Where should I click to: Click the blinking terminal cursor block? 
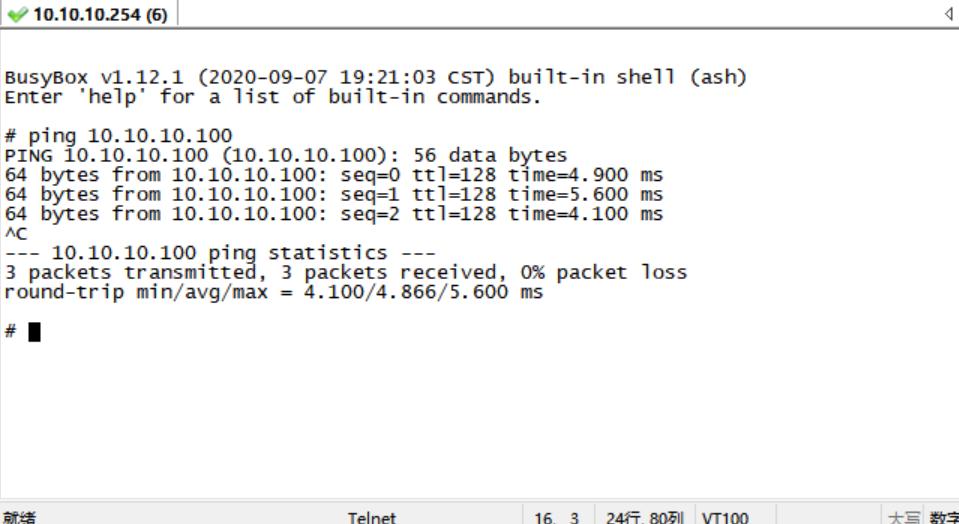pyautogui.click(x=35, y=332)
